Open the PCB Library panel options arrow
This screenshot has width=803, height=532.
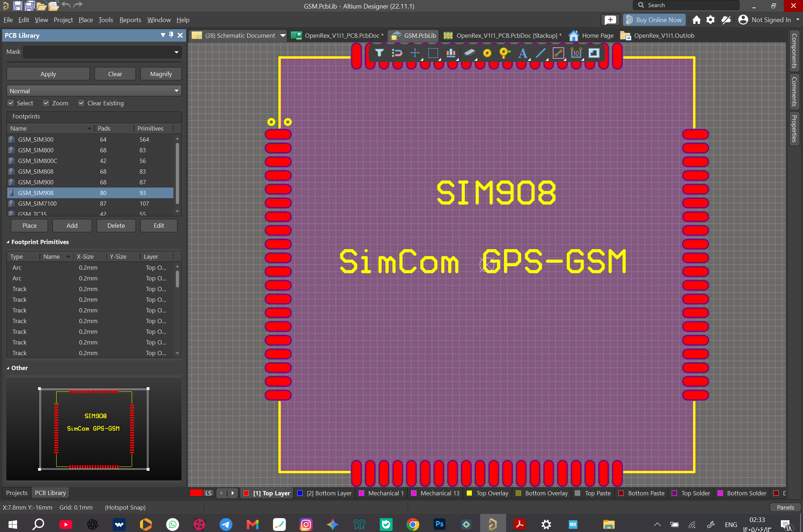(163, 35)
